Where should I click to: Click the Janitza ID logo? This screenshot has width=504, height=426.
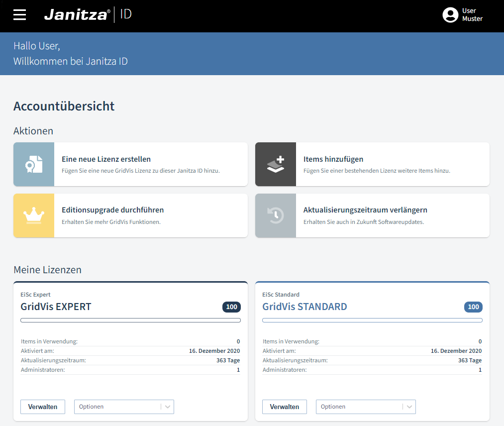coord(88,15)
